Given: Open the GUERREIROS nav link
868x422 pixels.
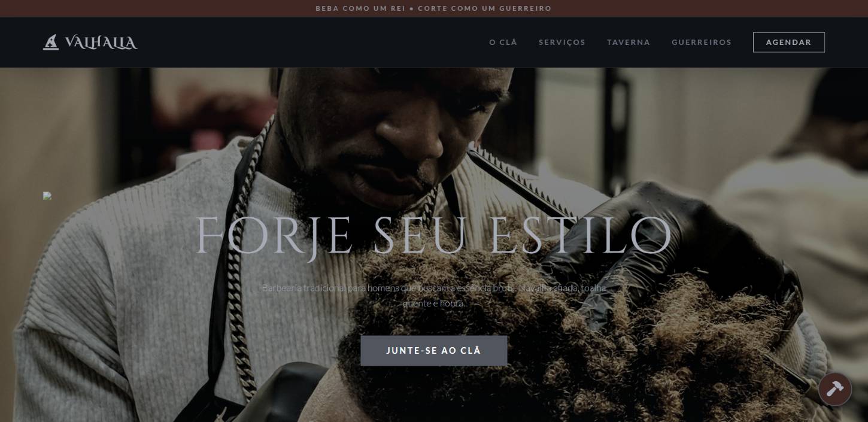Looking at the screenshot, I should point(702,42).
